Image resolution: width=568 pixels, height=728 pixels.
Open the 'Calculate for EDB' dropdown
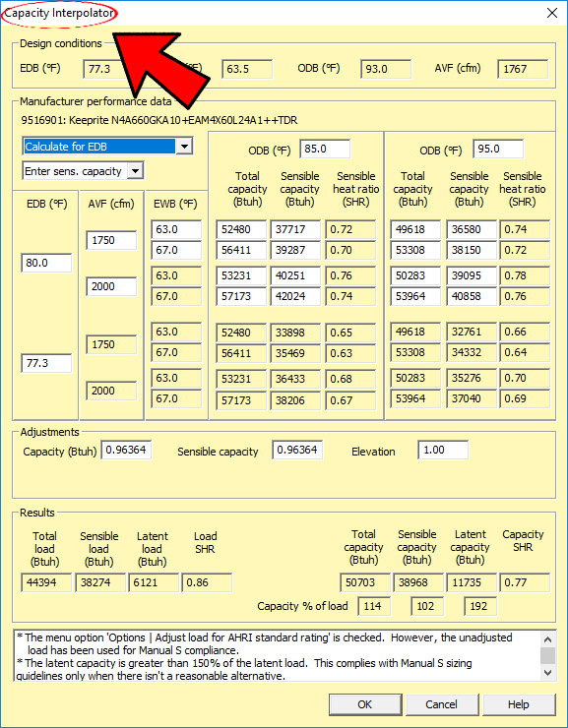coord(184,147)
